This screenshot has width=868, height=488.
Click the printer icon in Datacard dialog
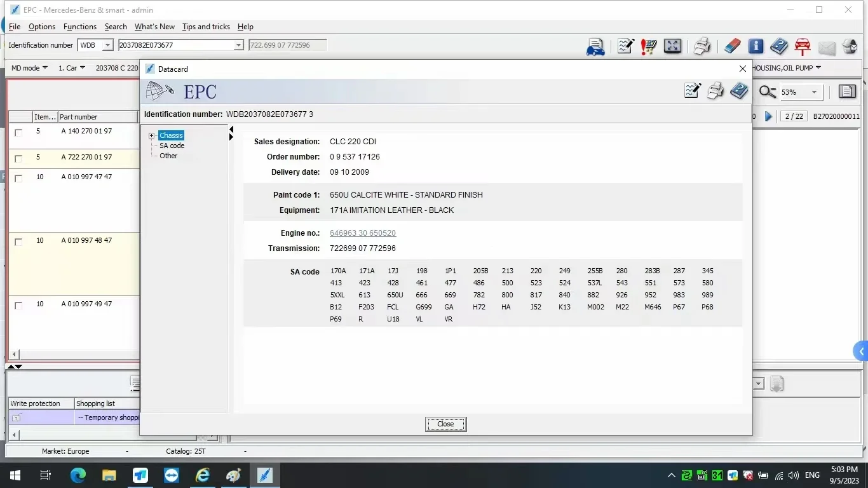tap(715, 91)
